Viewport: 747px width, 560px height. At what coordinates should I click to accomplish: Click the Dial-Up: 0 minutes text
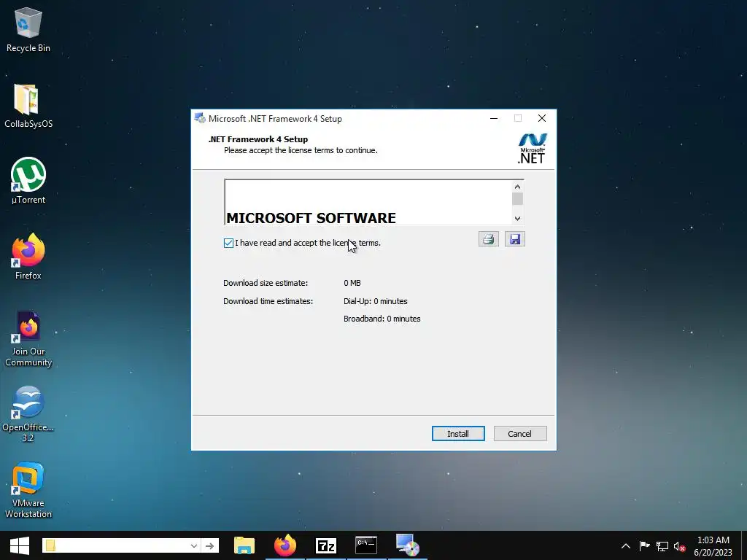tap(376, 301)
